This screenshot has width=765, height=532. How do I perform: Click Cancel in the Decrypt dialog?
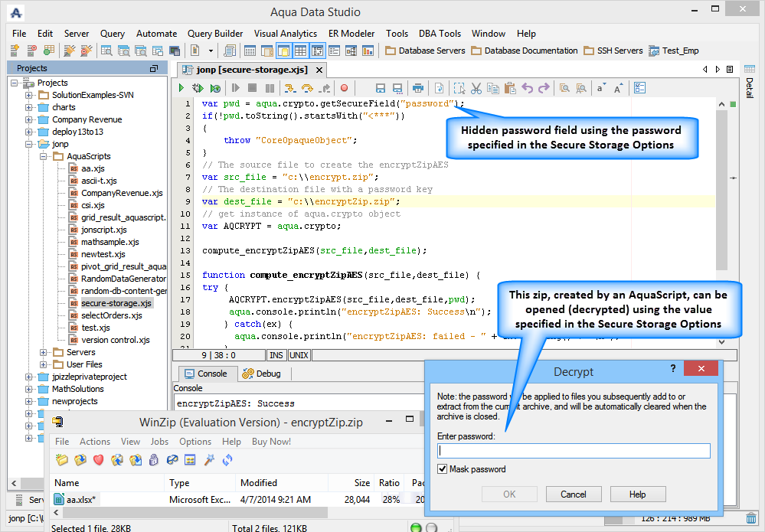[573, 494]
